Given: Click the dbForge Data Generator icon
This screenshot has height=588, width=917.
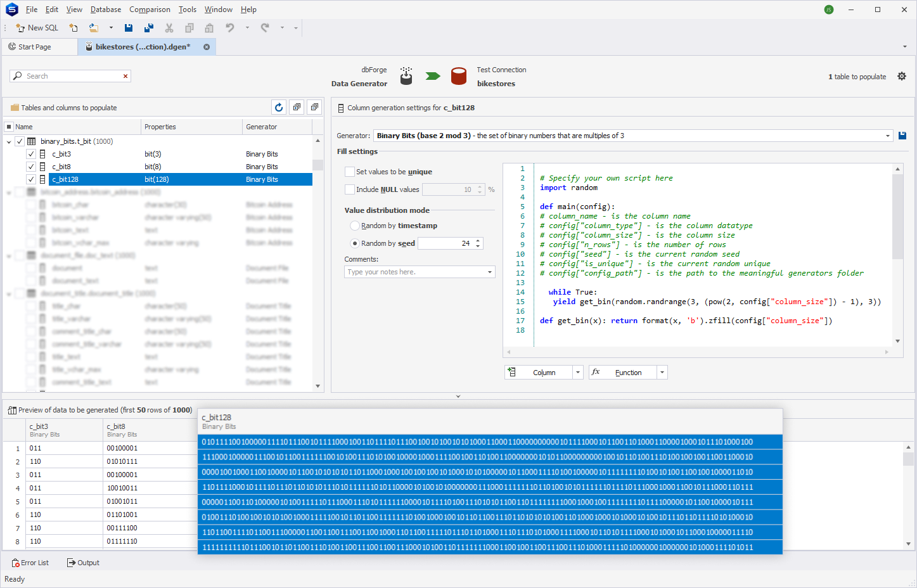Looking at the screenshot, I should pos(406,76).
